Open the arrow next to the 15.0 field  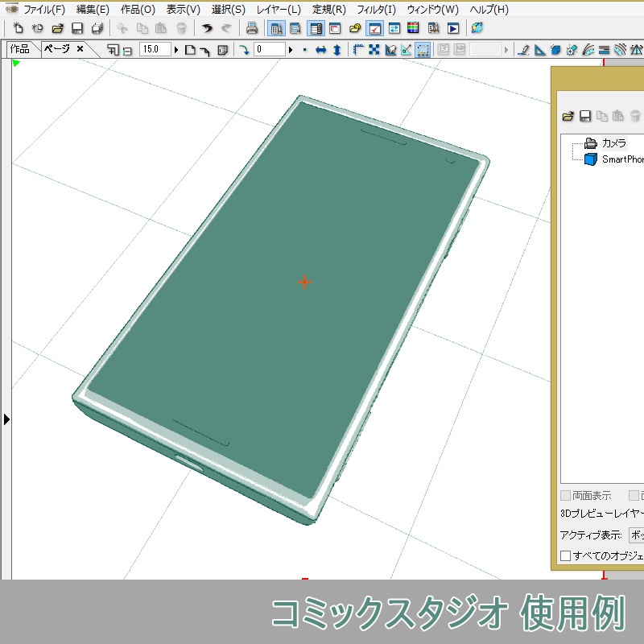tap(175, 49)
